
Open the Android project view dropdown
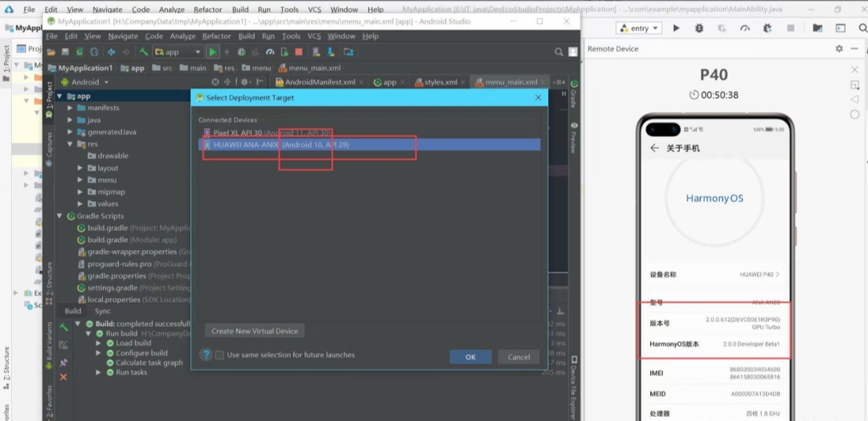click(90, 82)
